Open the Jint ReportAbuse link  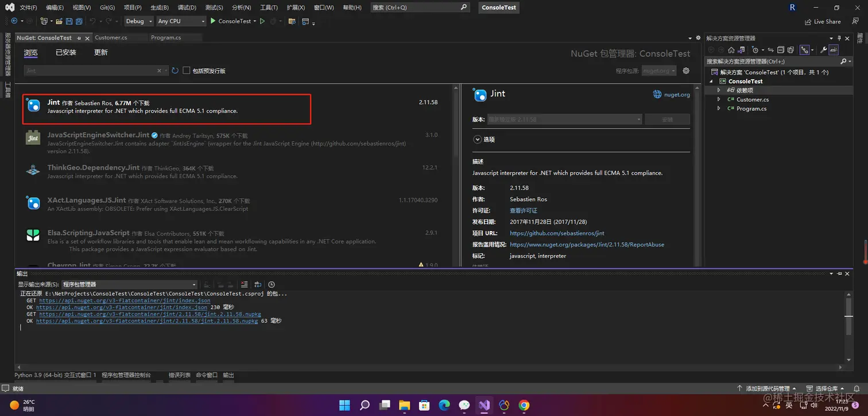(x=587, y=245)
